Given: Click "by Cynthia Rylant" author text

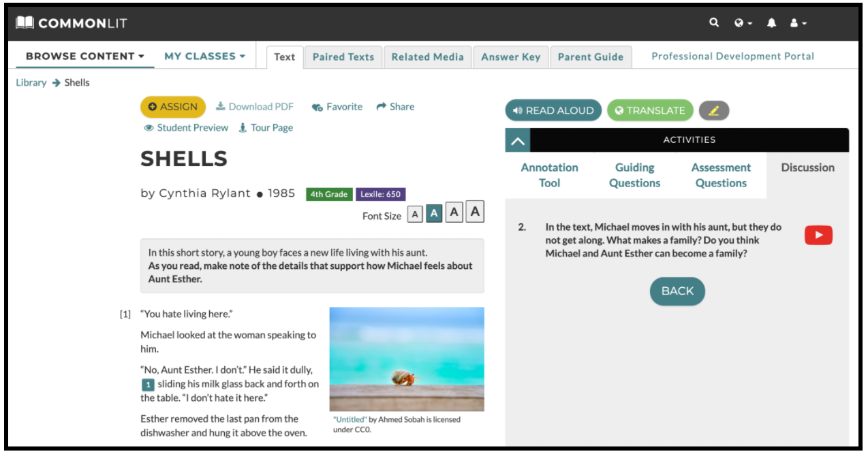Looking at the screenshot, I should 196,193.
